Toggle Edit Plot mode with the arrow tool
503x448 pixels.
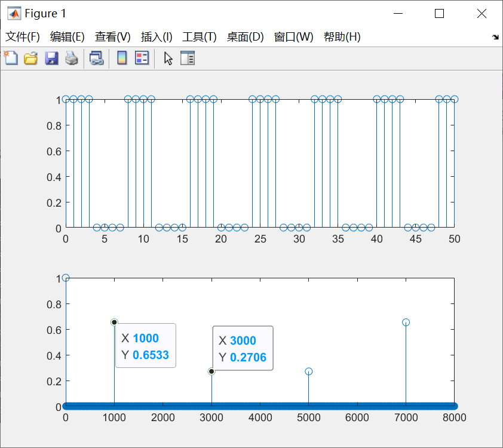168,58
